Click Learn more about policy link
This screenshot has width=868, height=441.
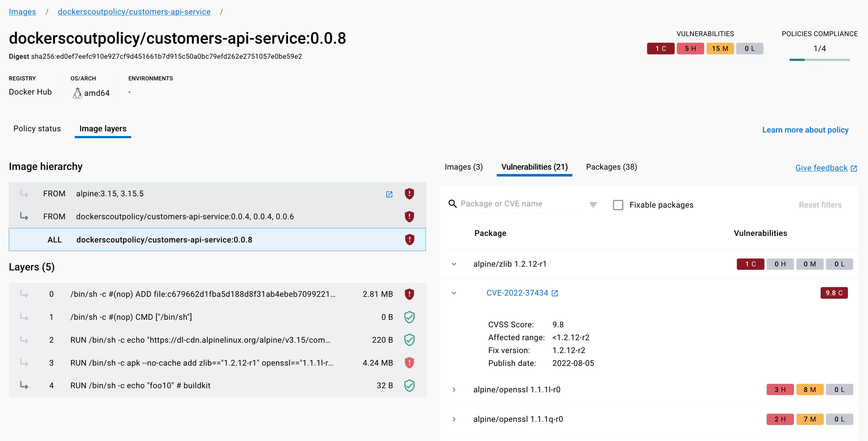click(805, 130)
